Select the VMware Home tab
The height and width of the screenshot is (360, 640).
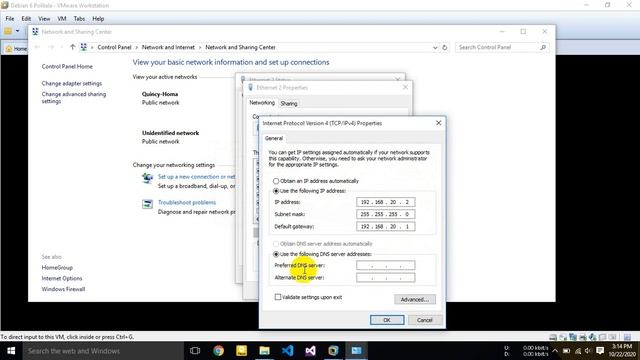click(15, 49)
